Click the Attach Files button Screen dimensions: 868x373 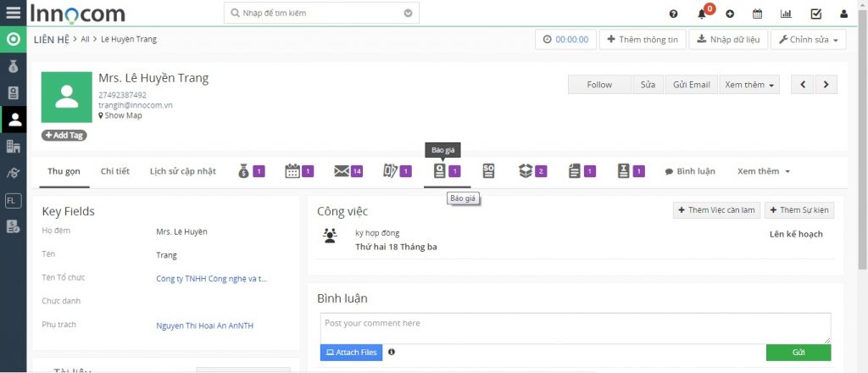pos(352,353)
